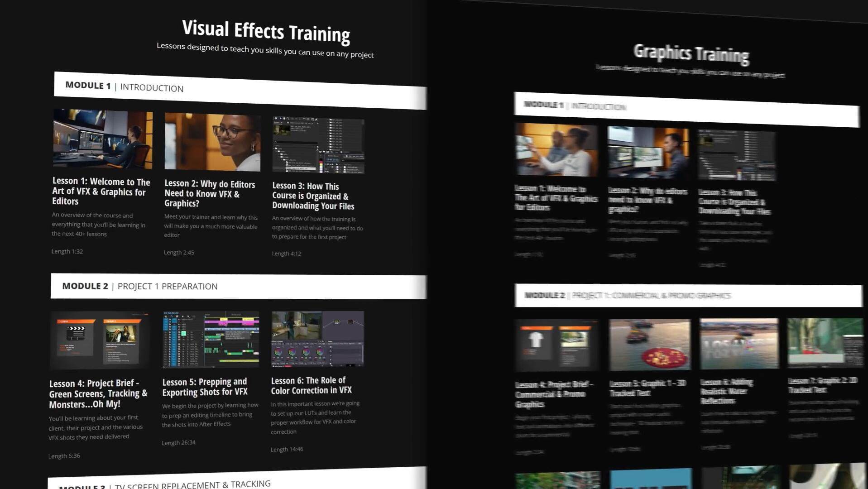
Task: Click description 'An overview of the course and everything'
Action: tap(99, 225)
